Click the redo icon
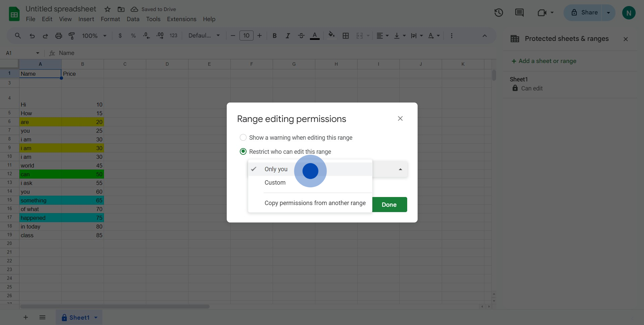This screenshot has width=644, height=325. (x=45, y=36)
